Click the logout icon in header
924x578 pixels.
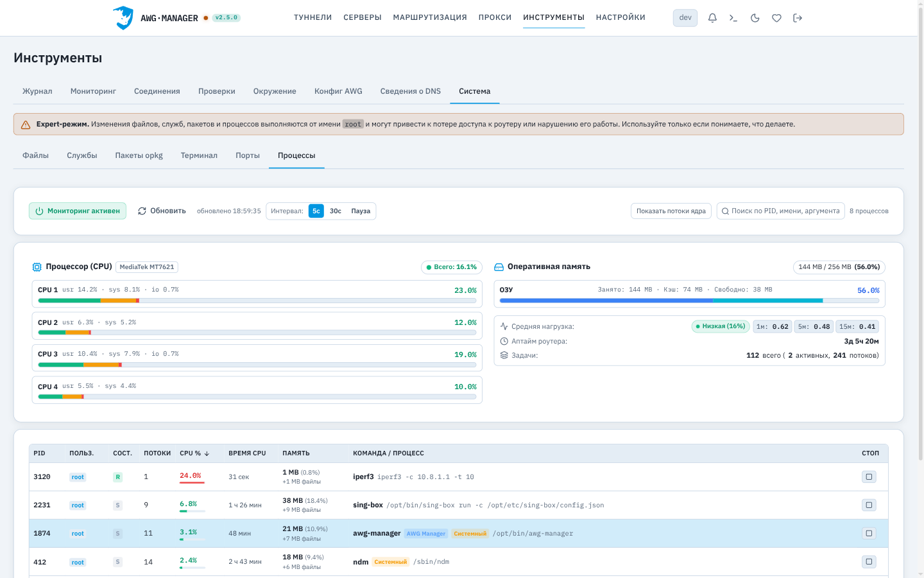(x=798, y=18)
